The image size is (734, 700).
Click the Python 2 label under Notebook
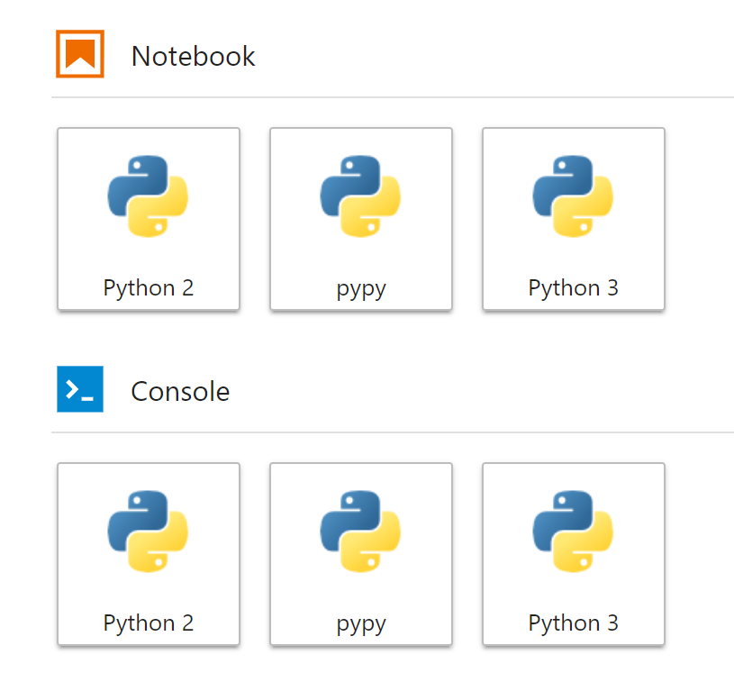coord(148,287)
